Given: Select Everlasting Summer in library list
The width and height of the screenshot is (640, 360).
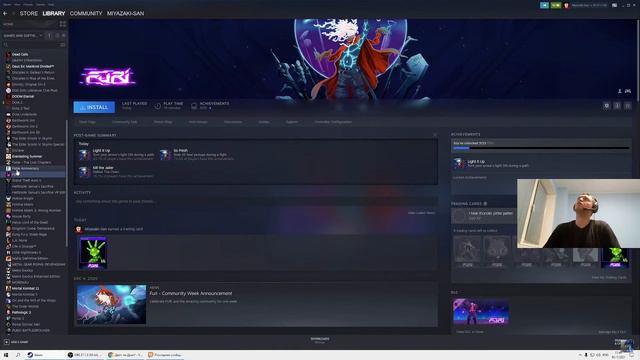Looking at the screenshot, I should pyautogui.click(x=27, y=156).
